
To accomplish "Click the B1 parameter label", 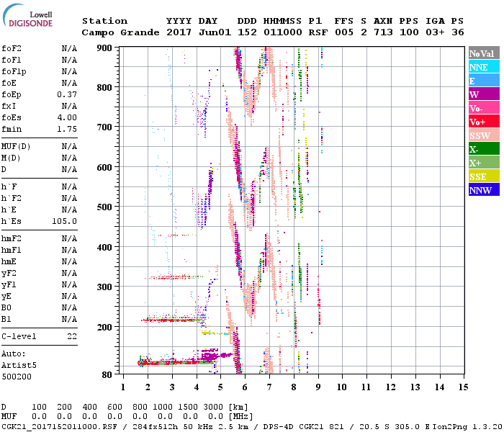I will click(6, 319).
